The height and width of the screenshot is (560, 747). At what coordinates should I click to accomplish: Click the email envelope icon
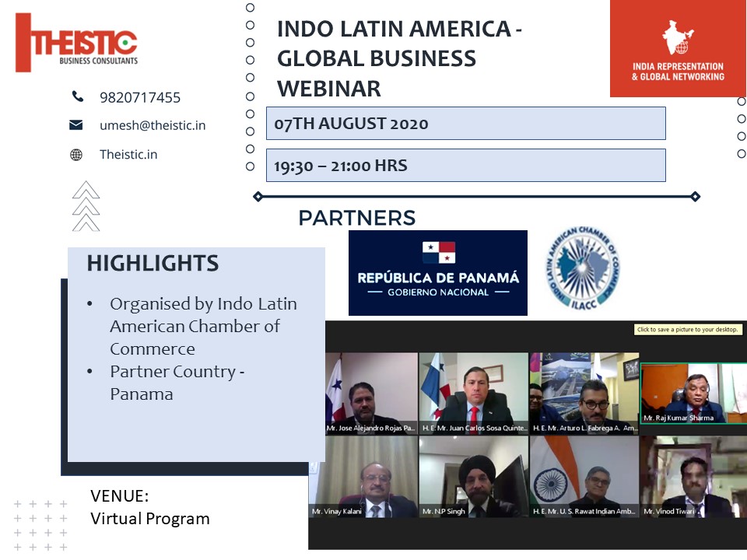point(76,125)
